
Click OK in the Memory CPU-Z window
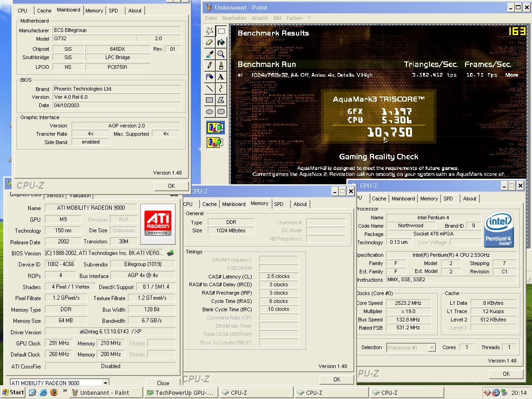click(x=337, y=379)
